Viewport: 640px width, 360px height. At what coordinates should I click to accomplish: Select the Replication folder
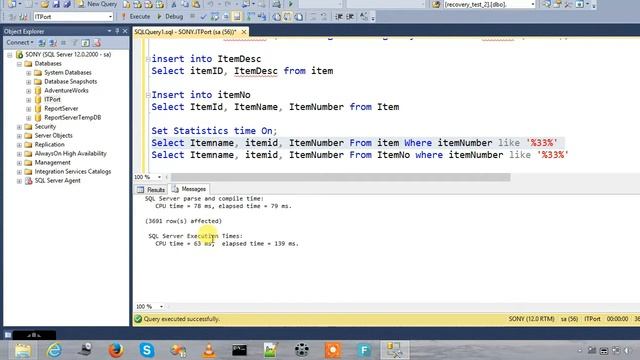click(x=49, y=144)
